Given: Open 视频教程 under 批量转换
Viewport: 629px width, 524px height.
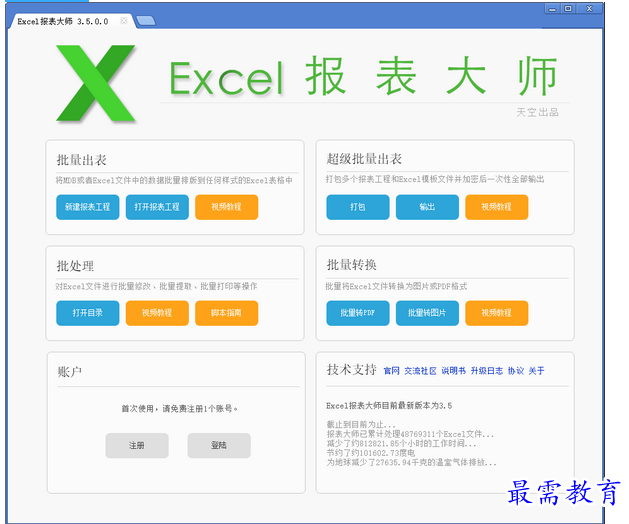Looking at the screenshot, I should [x=496, y=313].
